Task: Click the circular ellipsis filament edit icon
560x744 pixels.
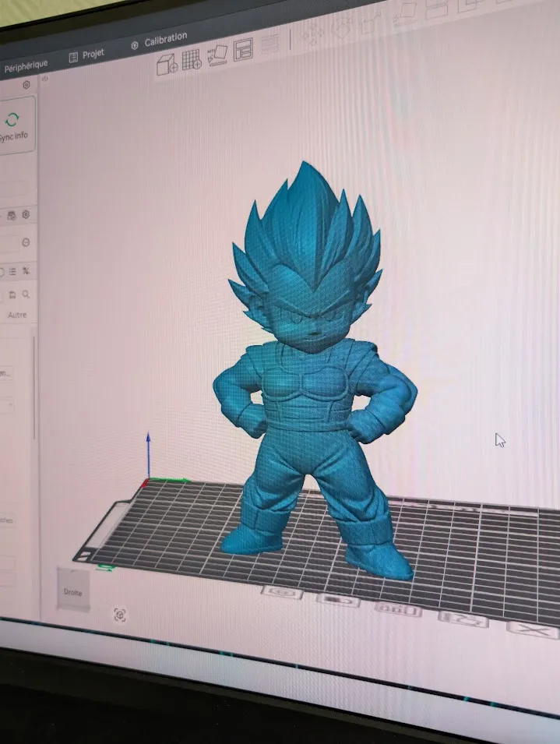Action: (x=26, y=242)
